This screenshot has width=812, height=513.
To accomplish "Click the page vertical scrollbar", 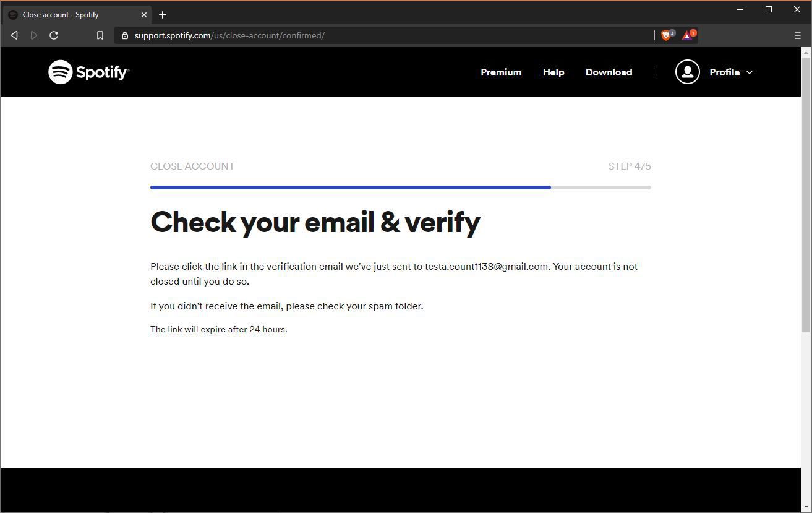I will [x=806, y=194].
